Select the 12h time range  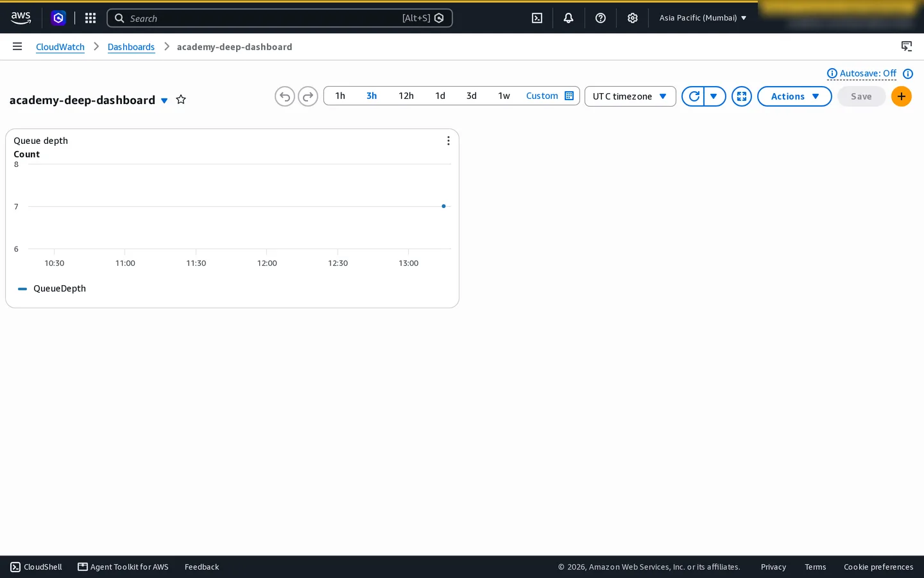click(x=406, y=96)
